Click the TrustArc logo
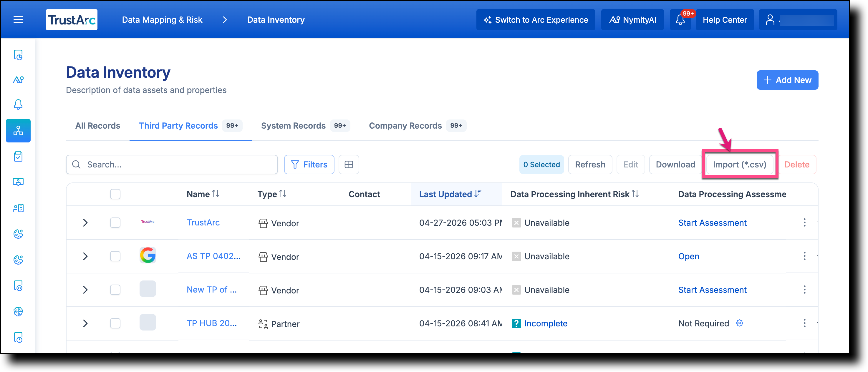868x372 pixels. [72, 20]
